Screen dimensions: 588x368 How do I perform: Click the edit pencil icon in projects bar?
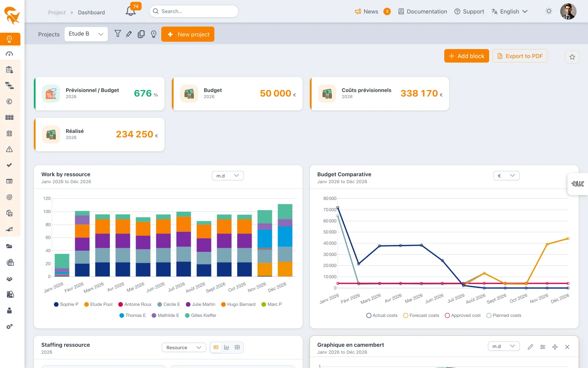click(129, 34)
